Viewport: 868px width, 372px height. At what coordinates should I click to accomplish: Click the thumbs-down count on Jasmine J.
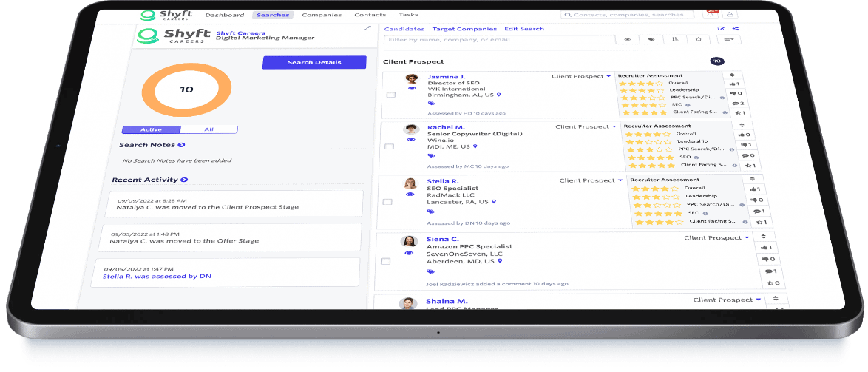point(736,93)
